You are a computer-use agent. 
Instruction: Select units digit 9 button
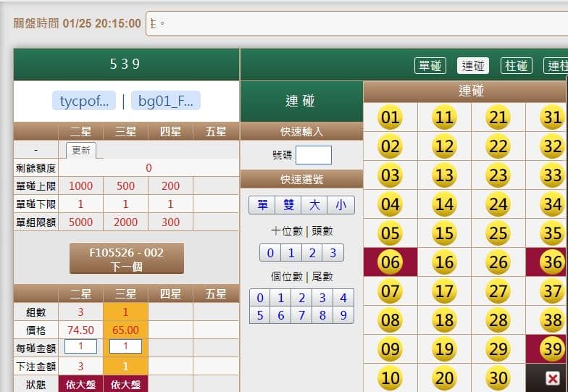coord(343,315)
